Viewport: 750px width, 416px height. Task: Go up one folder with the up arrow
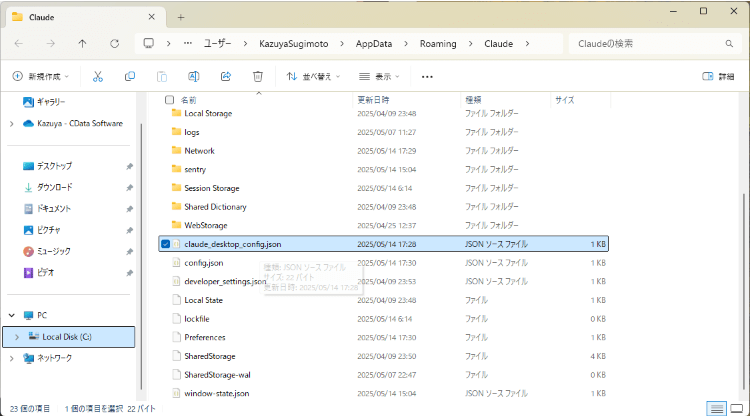point(82,44)
